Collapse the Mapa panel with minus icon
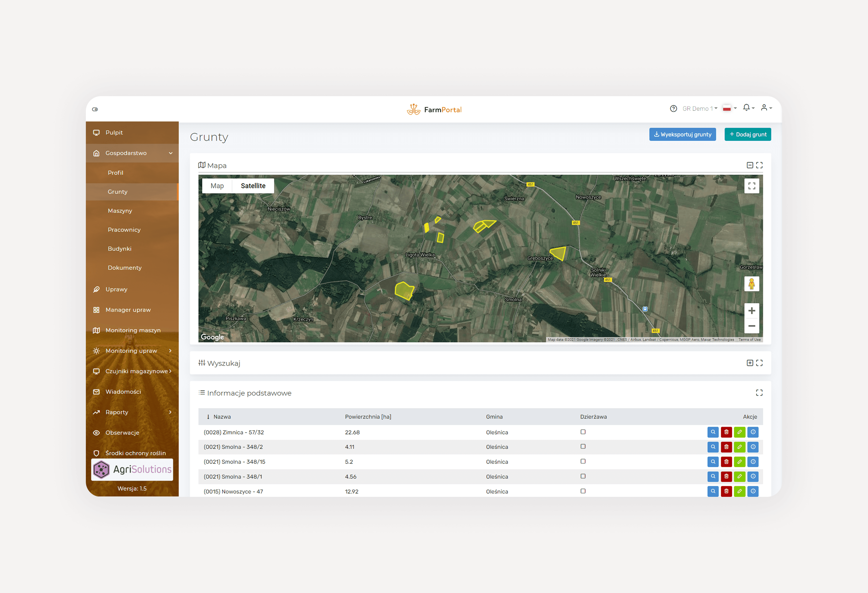The height and width of the screenshot is (593, 868). tap(750, 165)
